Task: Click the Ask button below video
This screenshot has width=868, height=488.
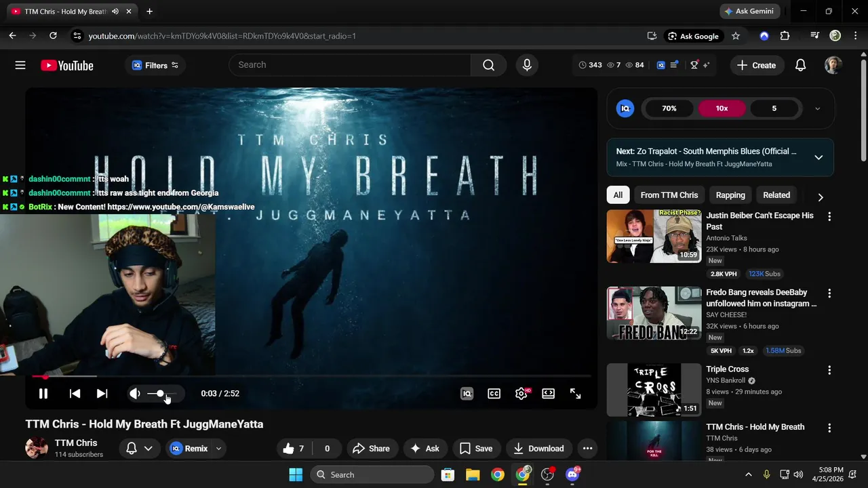Action: (x=425, y=448)
